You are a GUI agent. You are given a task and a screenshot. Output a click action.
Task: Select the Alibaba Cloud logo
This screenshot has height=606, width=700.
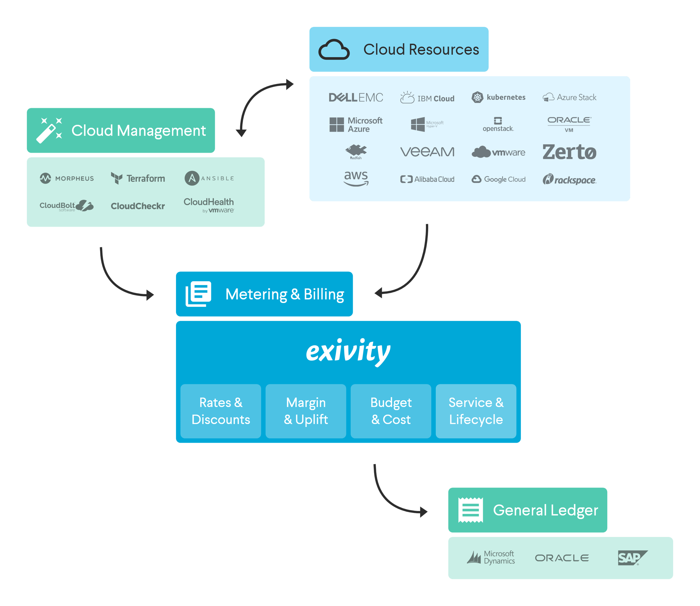pos(427,179)
